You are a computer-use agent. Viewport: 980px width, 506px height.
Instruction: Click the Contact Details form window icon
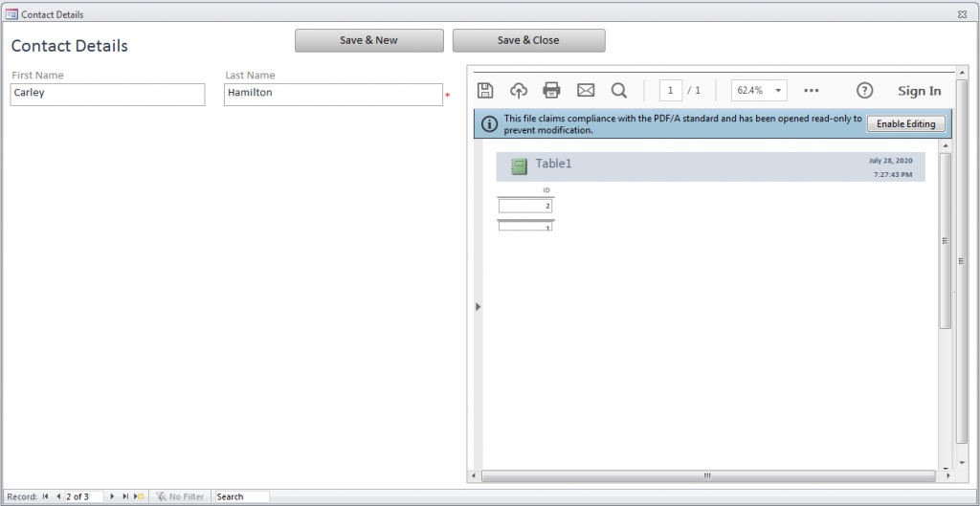click(x=11, y=13)
